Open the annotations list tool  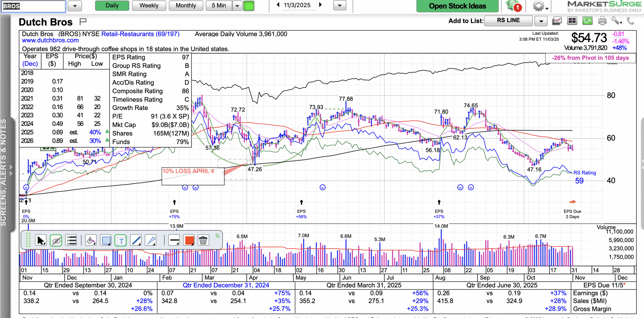point(71,241)
